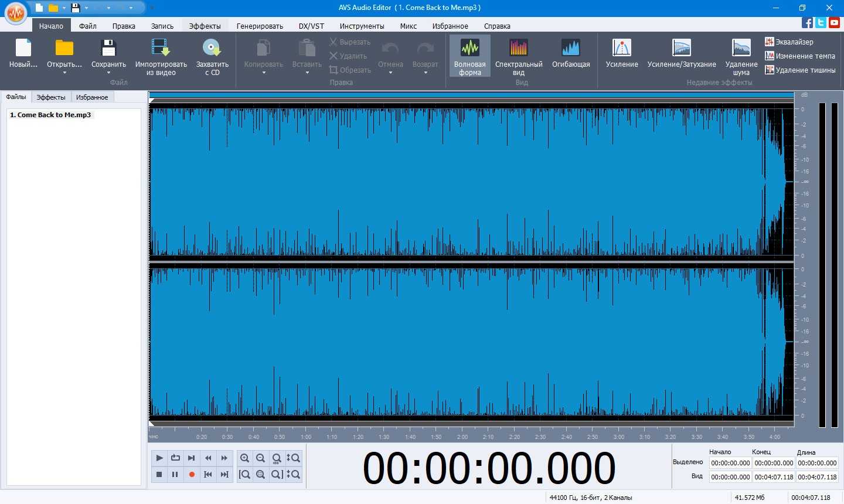Image resolution: width=844 pixels, height=504 pixels.
Task: Open the Эквалайзер effect
Action: 789,42
